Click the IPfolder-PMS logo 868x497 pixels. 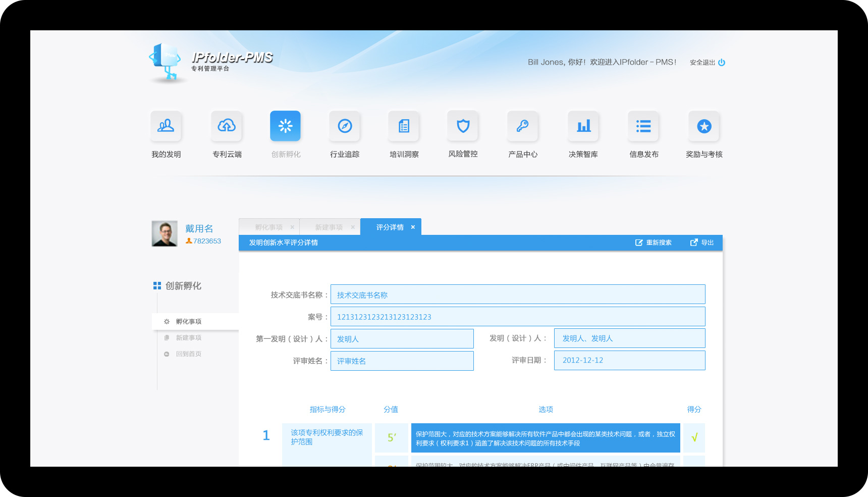[211, 63]
